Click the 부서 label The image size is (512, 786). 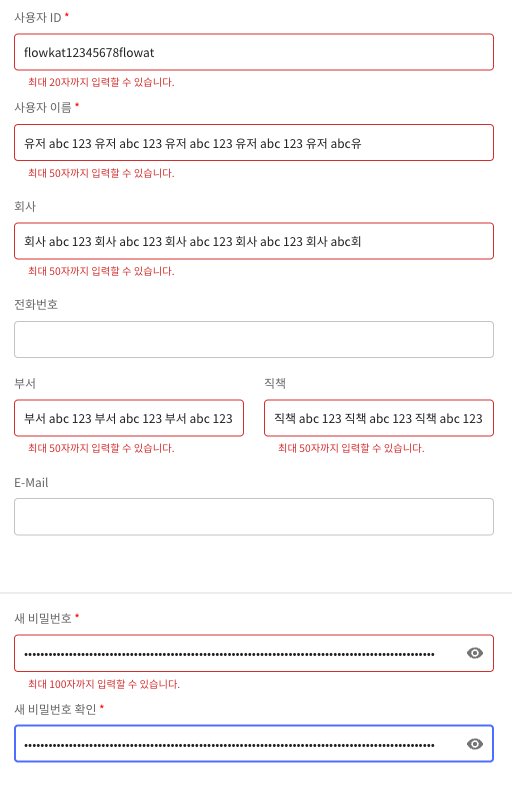click(25, 383)
